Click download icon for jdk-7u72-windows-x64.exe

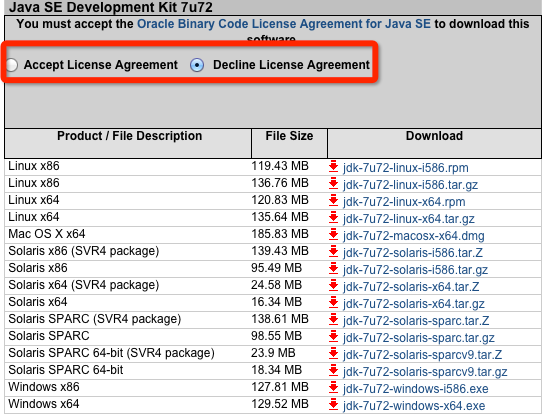click(333, 404)
